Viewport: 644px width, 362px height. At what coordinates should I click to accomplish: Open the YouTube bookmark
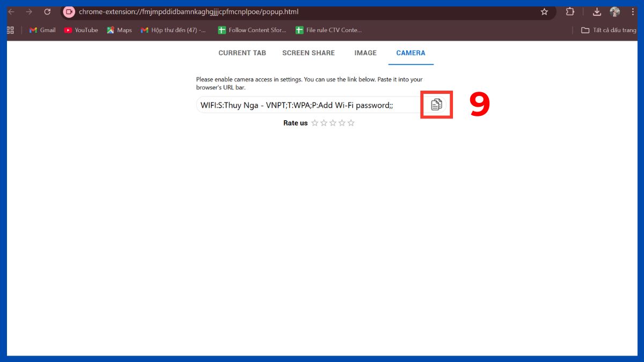pyautogui.click(x=81, y=30)
